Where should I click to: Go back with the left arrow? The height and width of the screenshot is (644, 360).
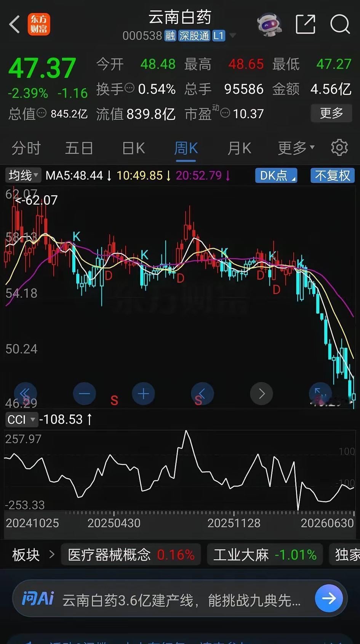tap(14, 24)
